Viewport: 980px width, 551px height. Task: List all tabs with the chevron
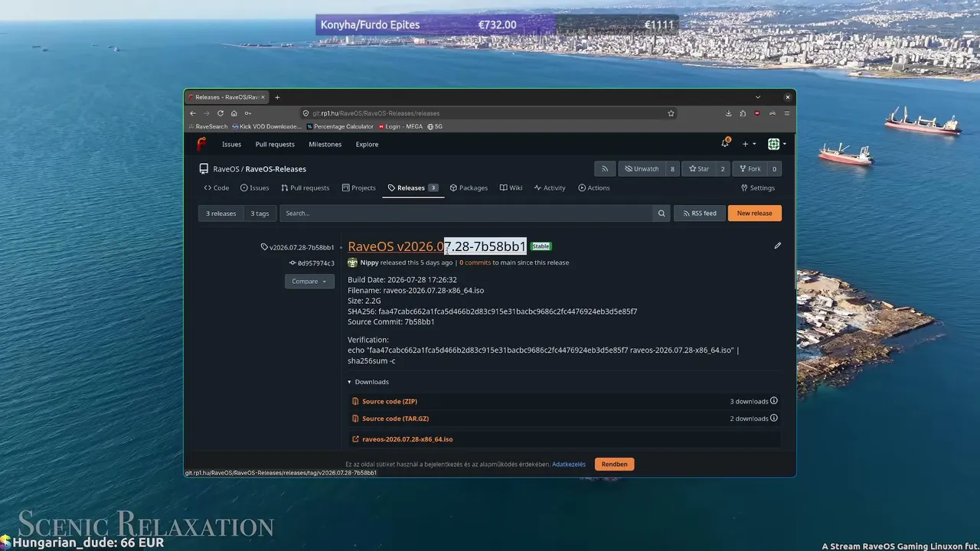tap(758, 97)
